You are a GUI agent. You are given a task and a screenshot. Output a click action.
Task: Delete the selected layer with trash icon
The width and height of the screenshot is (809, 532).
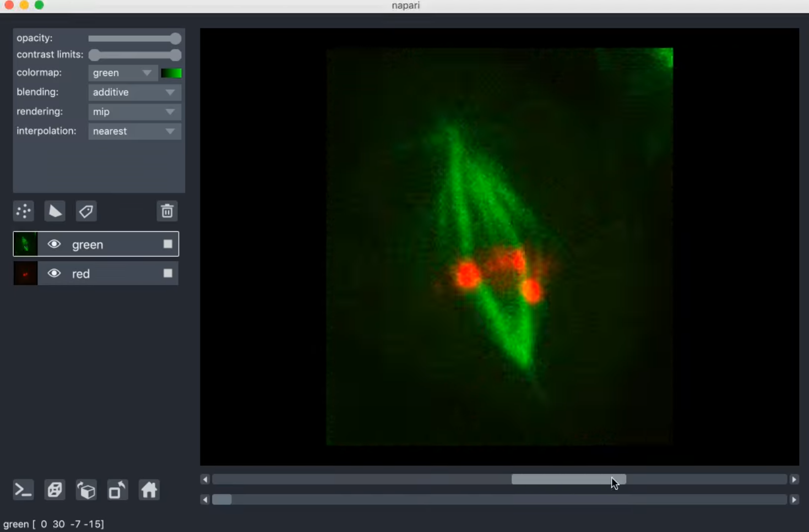(x=167, y=211)
